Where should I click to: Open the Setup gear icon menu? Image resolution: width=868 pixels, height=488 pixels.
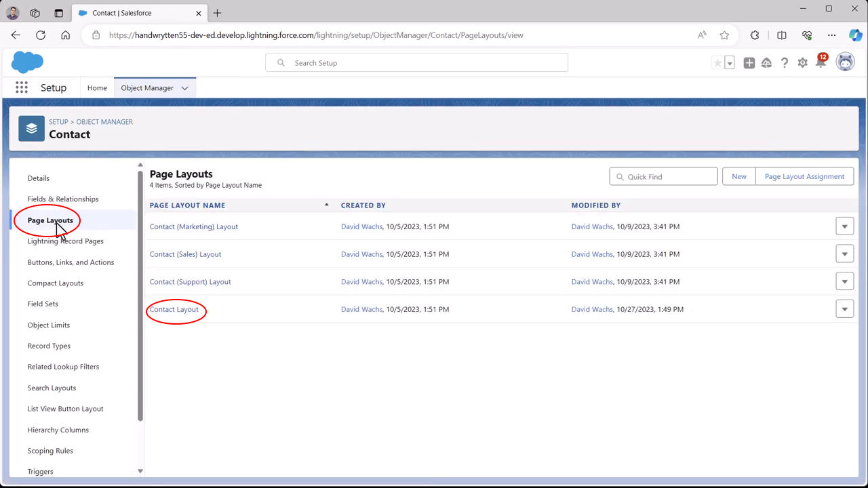[x=802, y=63]
